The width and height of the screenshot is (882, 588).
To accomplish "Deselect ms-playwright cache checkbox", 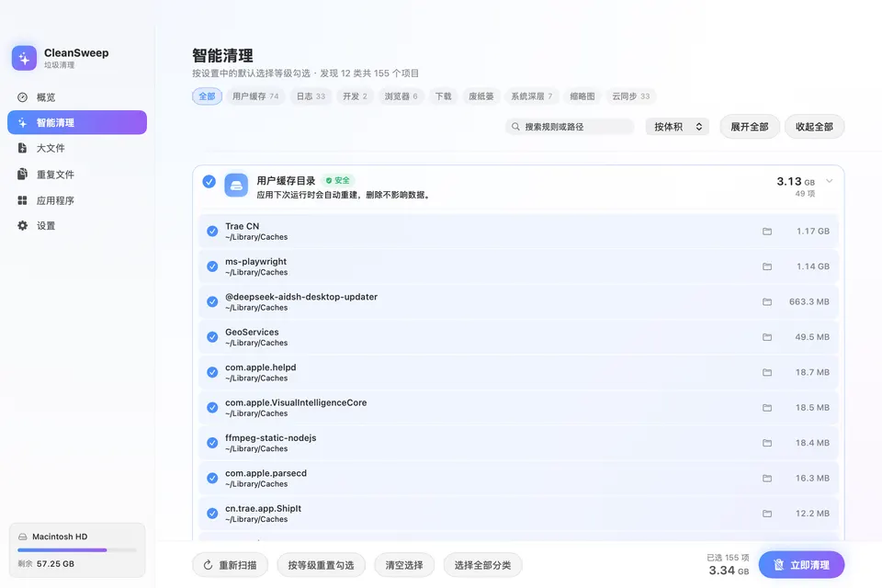I will pos(212,266).
